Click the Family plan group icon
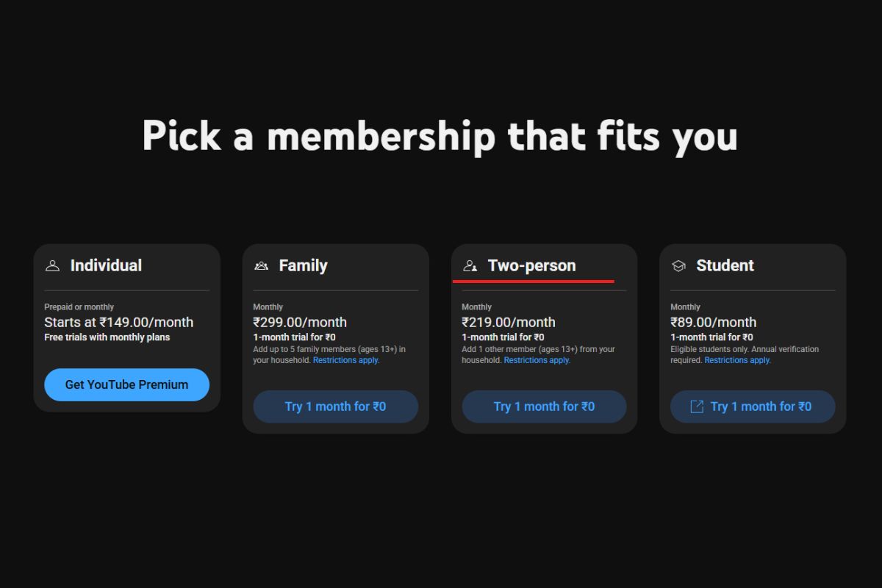Screen dimensions: 882x588 click(x=261, y=266)
